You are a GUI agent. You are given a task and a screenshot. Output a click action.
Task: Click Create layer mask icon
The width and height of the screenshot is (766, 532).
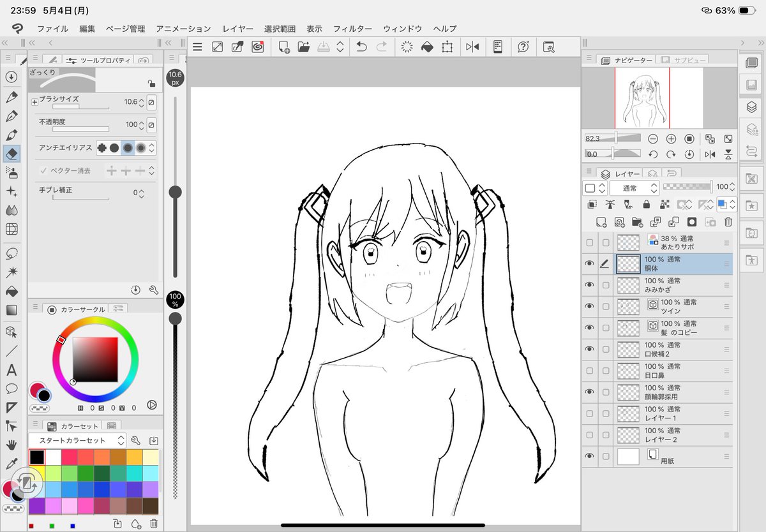pos(691,222)
